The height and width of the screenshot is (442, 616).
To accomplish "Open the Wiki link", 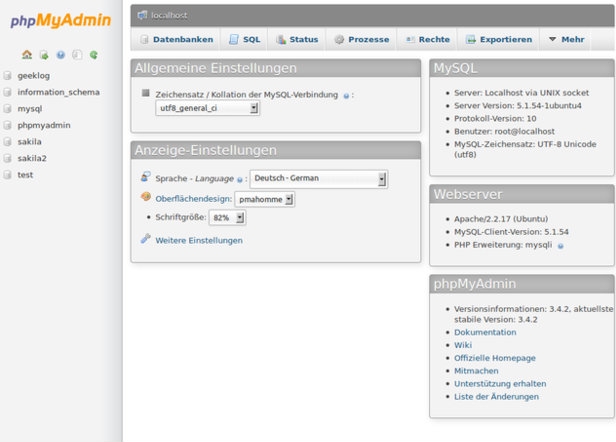I will coord(463,345).
